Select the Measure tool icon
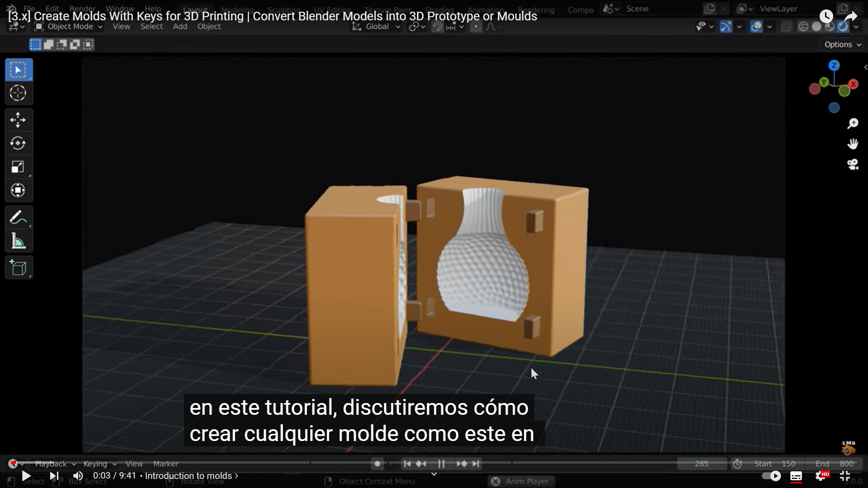This screenshot has height=488, width=868. point(18,241)
